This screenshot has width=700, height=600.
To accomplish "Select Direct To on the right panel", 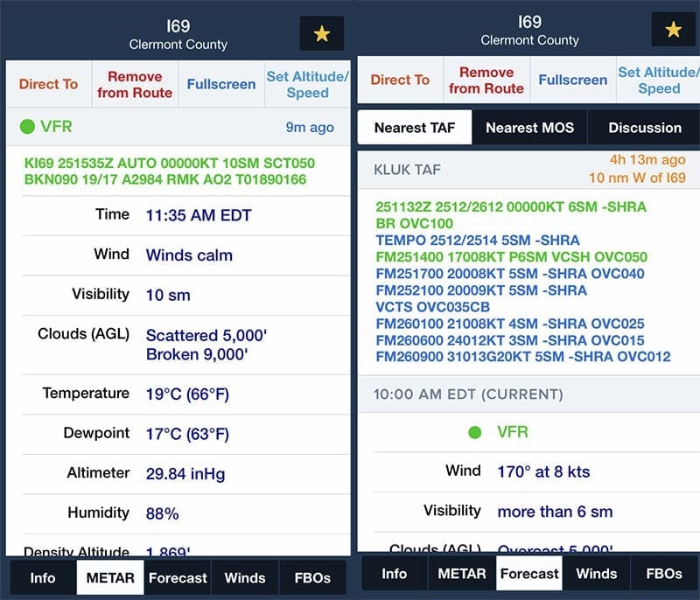I will [400, 80].
